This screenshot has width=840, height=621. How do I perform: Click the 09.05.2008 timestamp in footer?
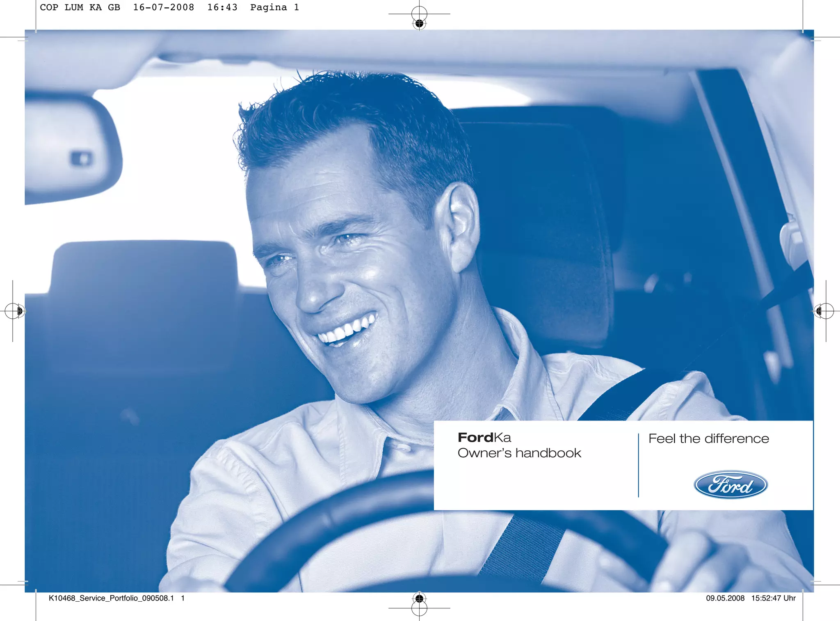pyautogui.click(x=725, y=598)
